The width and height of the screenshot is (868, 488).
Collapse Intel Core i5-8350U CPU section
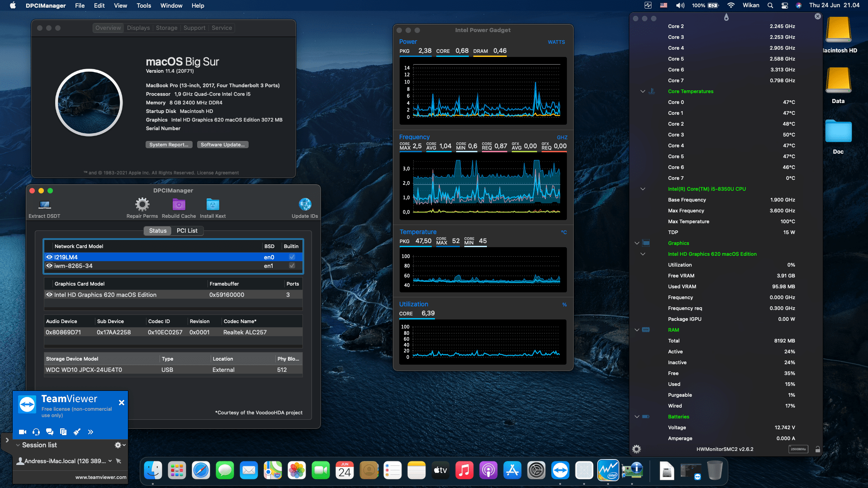click(x=642, y=189)
